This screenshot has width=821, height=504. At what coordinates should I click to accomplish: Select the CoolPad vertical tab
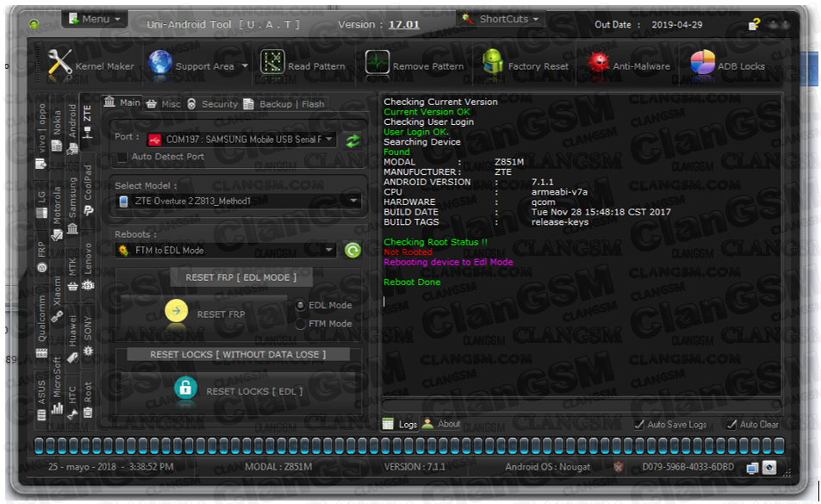tap(88, 190)
